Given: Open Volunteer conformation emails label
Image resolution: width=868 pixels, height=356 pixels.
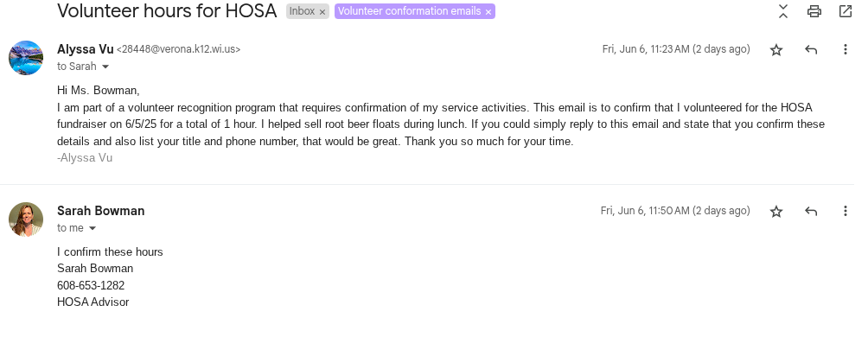Looking at the screenshot, I should (x=409, y=12).
